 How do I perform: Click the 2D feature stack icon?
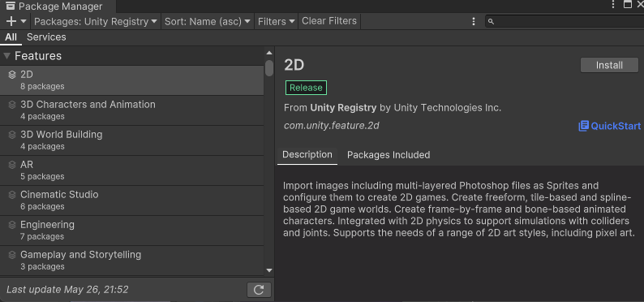(x=12, y=75)
